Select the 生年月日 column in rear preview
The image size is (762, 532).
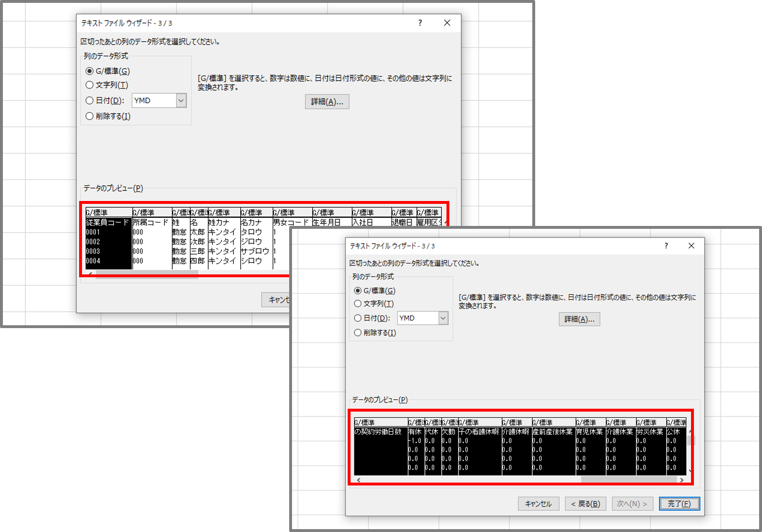pyautogui.click(x=326, y=223)
